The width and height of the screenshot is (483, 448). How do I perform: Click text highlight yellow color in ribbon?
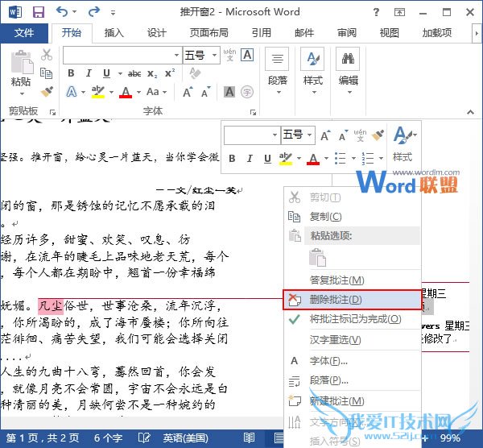(98, 92)
